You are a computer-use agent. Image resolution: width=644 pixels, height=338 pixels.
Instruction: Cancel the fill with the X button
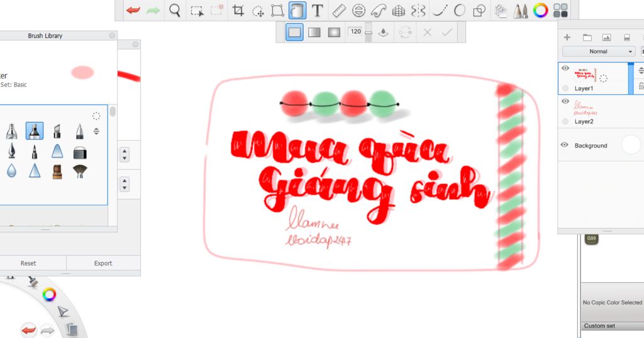427,32
